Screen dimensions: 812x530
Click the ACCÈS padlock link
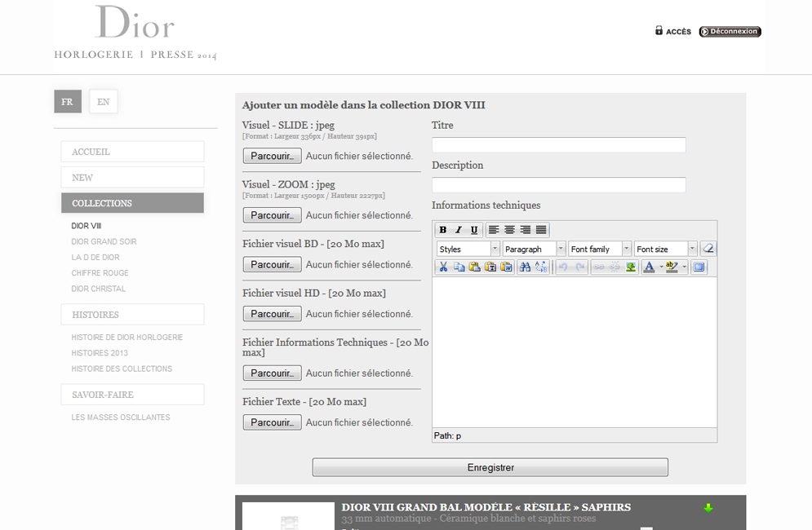coord(672,31)
